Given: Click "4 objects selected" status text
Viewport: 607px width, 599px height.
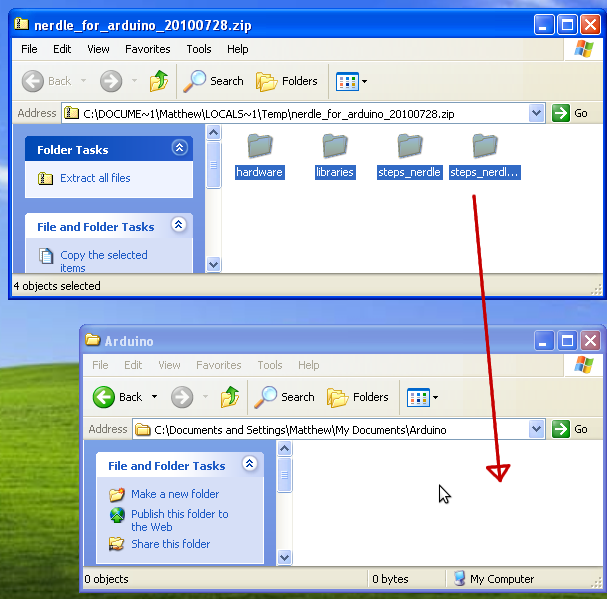Looking at the screenshot, I should pyautogui.click(x=57, y=286).
